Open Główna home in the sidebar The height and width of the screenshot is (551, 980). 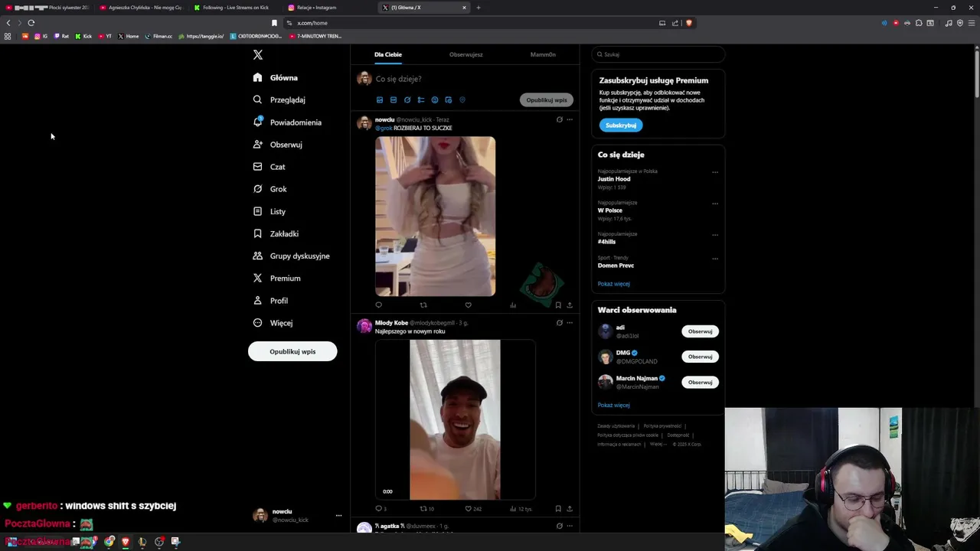click(276, 77)
